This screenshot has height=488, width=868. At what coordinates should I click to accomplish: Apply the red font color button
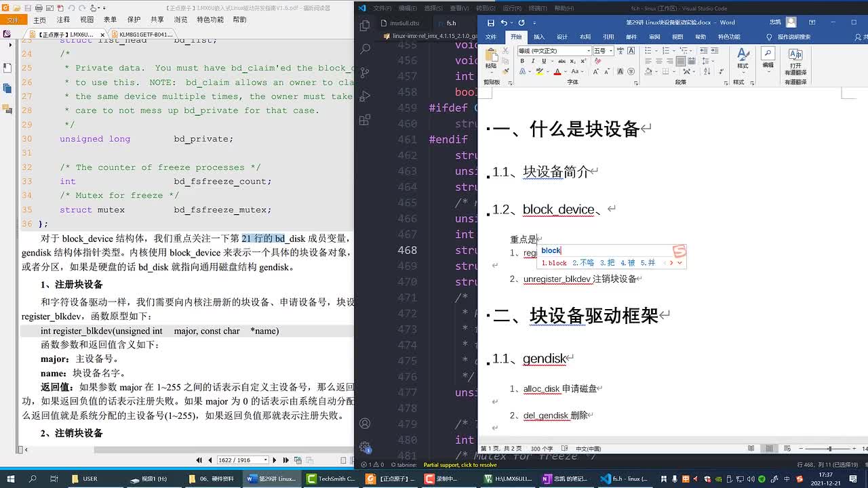point(557,71)
